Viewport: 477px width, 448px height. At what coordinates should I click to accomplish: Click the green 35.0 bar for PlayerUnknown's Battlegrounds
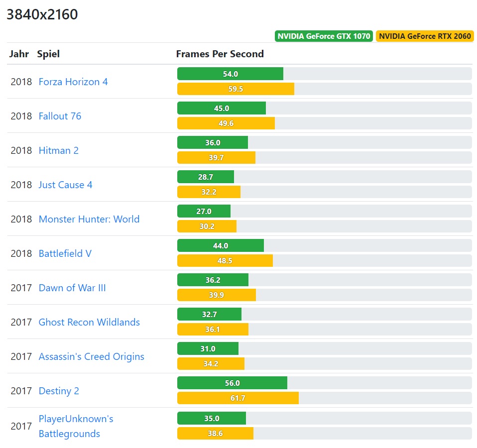tap(212, 419)
